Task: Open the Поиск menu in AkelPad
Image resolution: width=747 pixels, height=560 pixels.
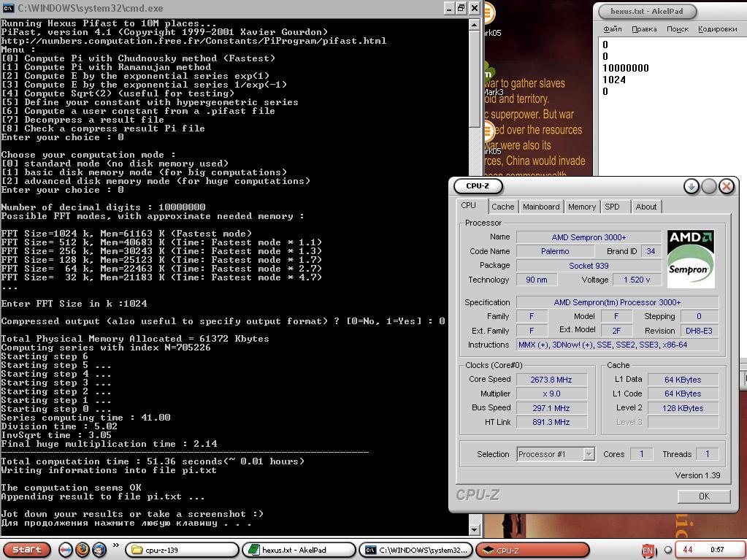Action: (x=678, y=29)
